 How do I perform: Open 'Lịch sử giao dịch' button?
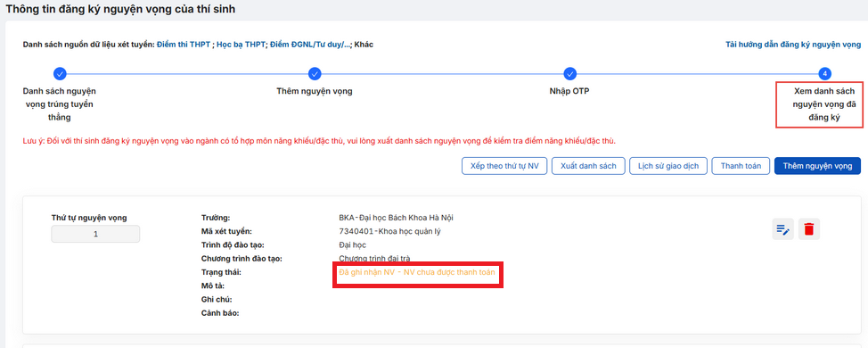click(668, 166)
